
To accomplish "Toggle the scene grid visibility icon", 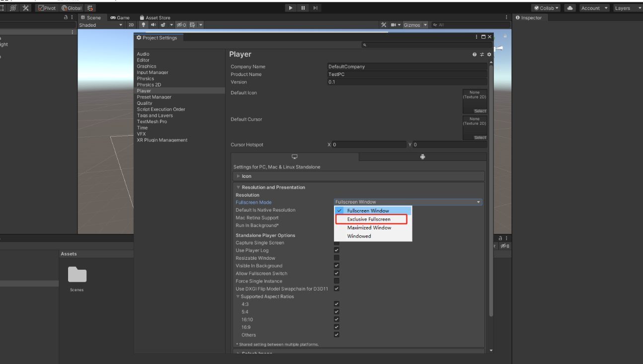I will (193, 25).
